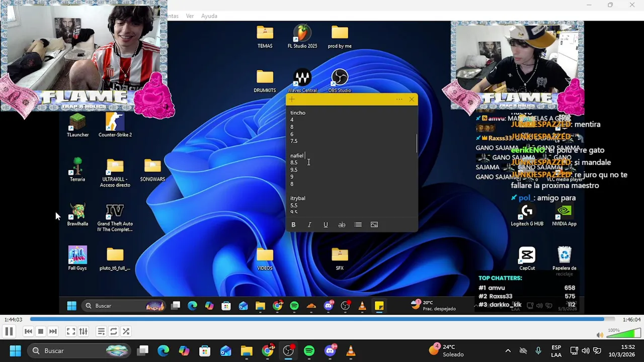Skip to next media in VLC
The image size is (644, 362).
click(x=53, y=331)
